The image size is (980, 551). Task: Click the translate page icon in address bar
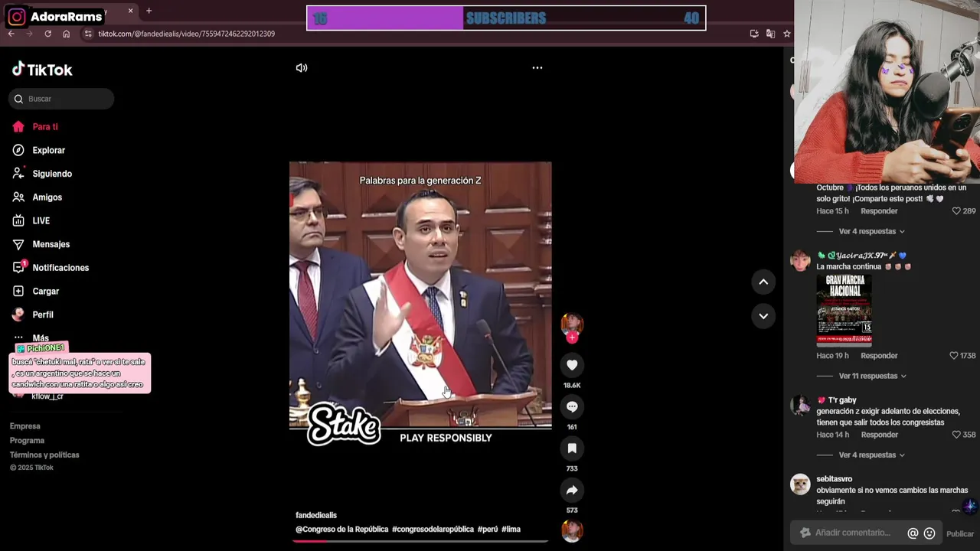(x=770, y=34)
